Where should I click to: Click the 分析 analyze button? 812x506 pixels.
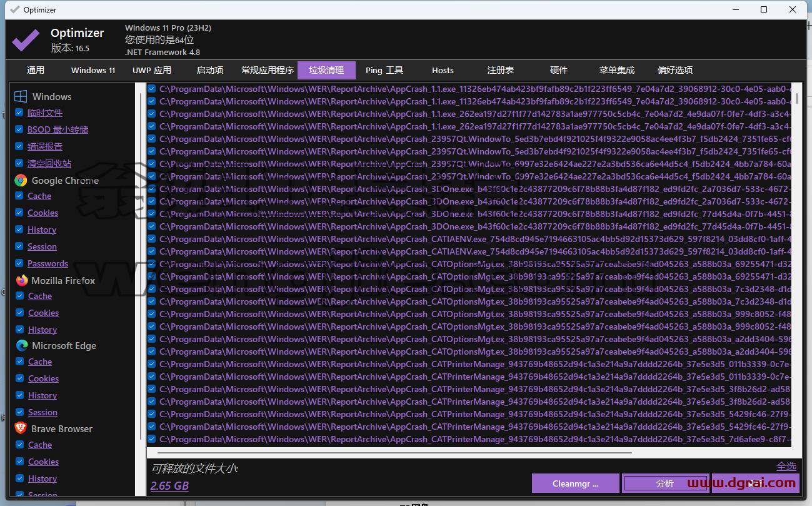665,483
